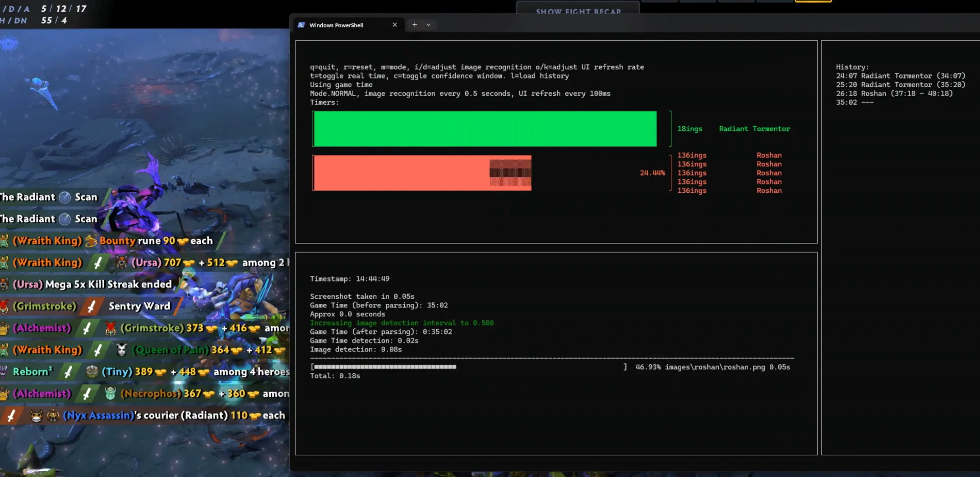The height and width of the screenshot is (477, 980).
Task: Open the terminal profile dropdown chevron
Action: (x=429, y=25)
